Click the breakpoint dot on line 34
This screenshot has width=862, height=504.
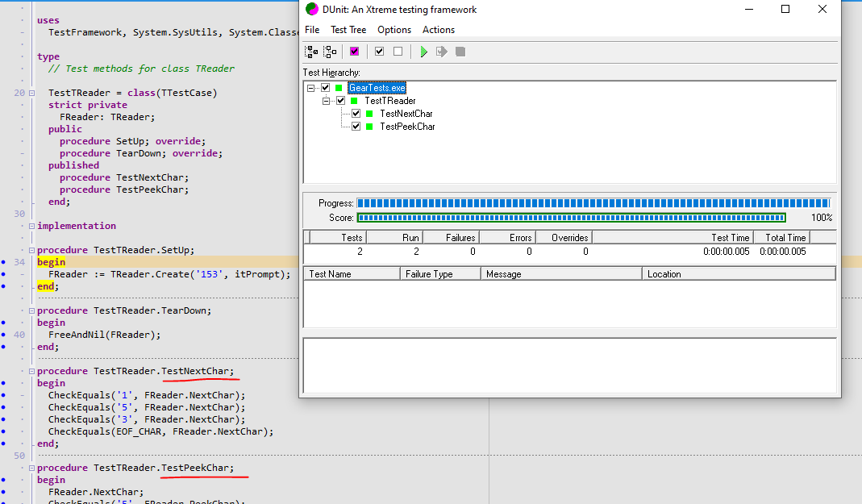(x=4, y=262)
